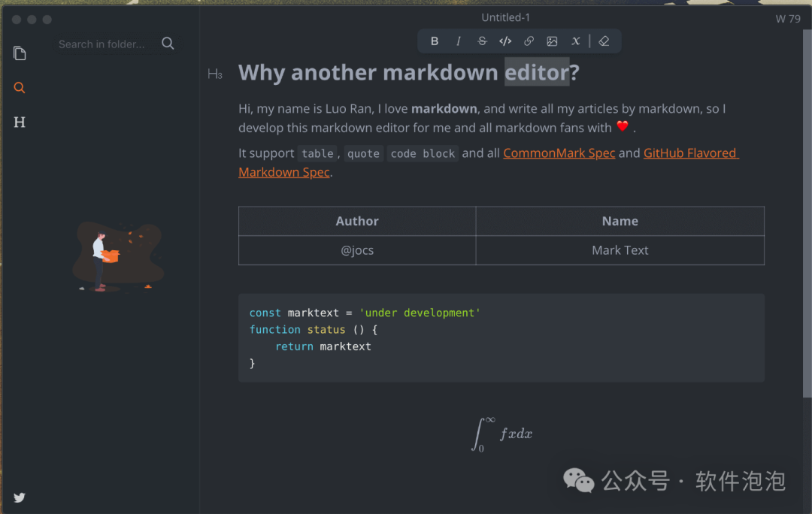812x514 pixels.
Task: Apply strikethrough formatting to selection
Action: coord(482,41)
